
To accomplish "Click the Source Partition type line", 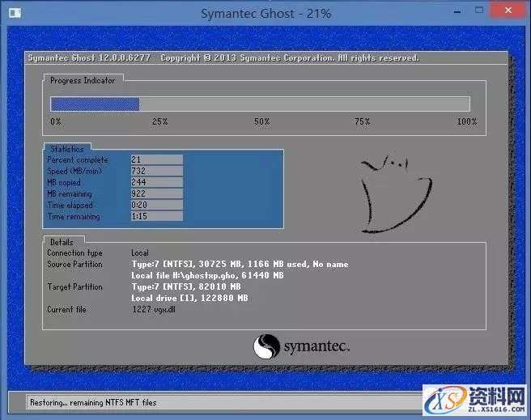I will coord(240,265).
